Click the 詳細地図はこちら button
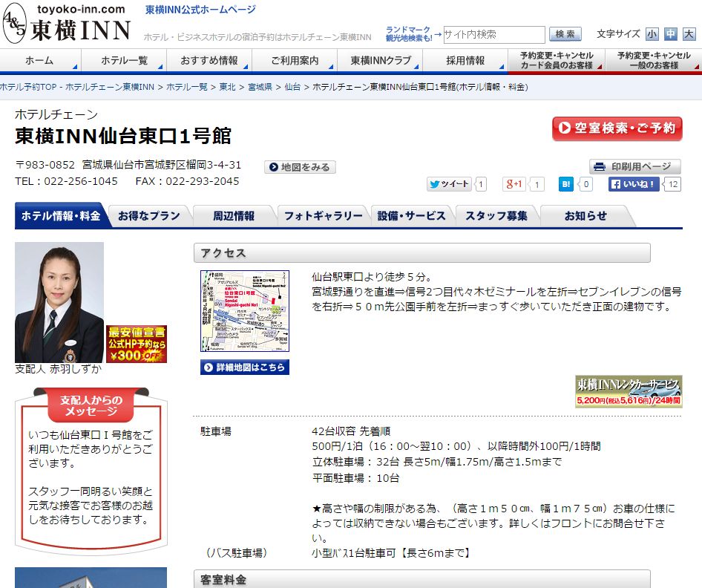The width and height of the screenshot is (702, 588). pos(244,367)
